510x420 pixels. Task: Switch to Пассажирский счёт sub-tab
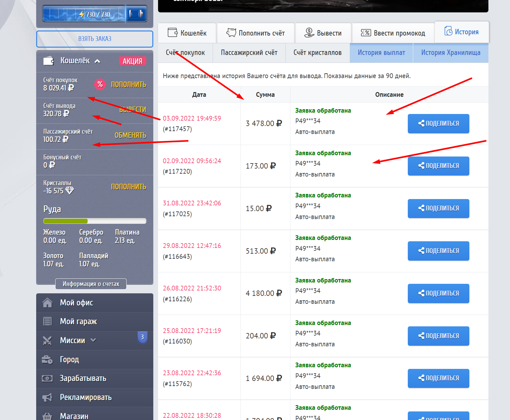tap(249, 53)
